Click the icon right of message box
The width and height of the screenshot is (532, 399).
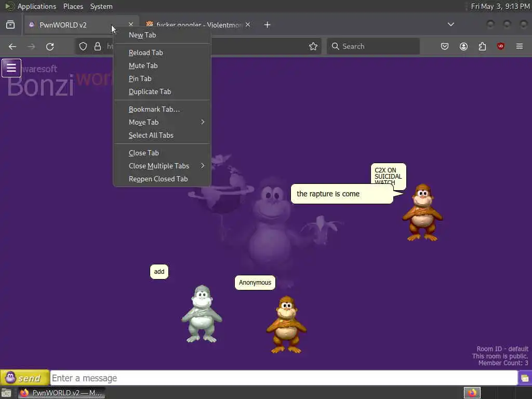point(525,378)
